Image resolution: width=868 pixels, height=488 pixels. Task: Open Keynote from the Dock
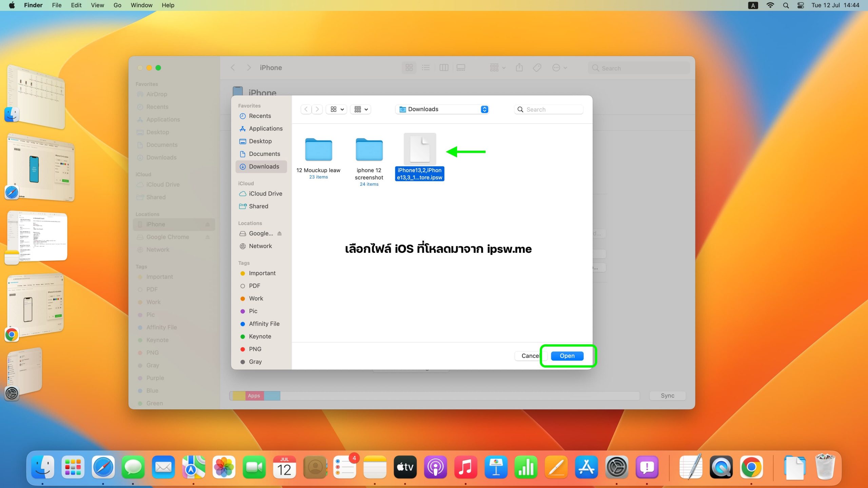click(496, 467)
